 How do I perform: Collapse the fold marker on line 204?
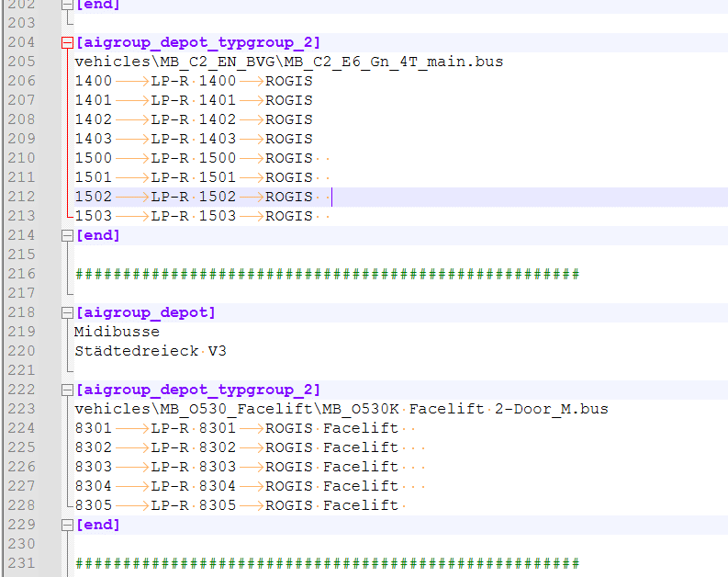point(66,42)
